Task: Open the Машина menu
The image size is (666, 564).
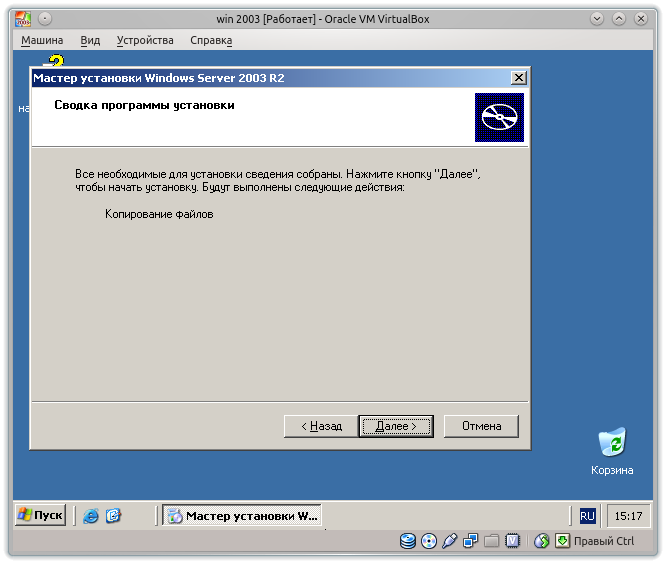Action: click(x=42, y=40)
